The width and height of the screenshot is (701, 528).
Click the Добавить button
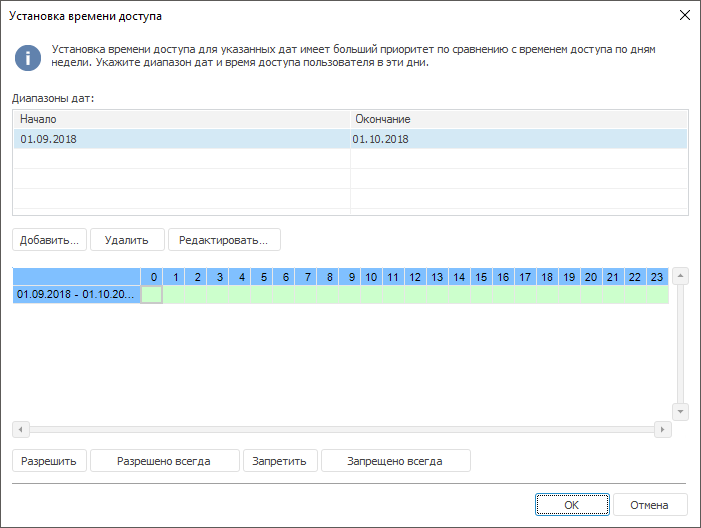tap(50, 240)
